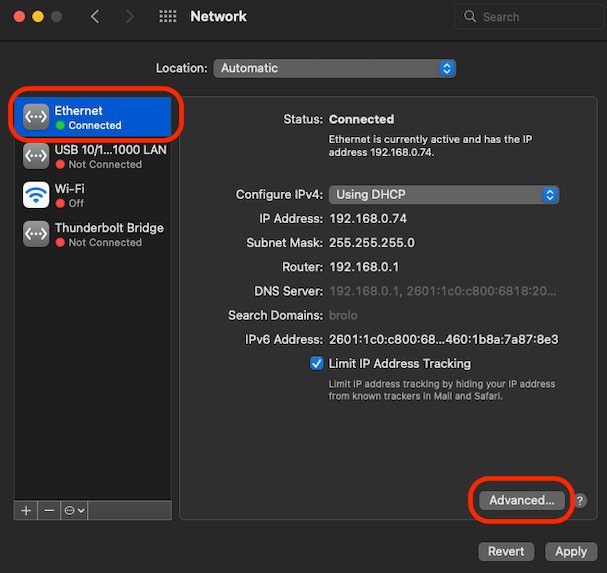Click the Search Domains brolo field

343,315
